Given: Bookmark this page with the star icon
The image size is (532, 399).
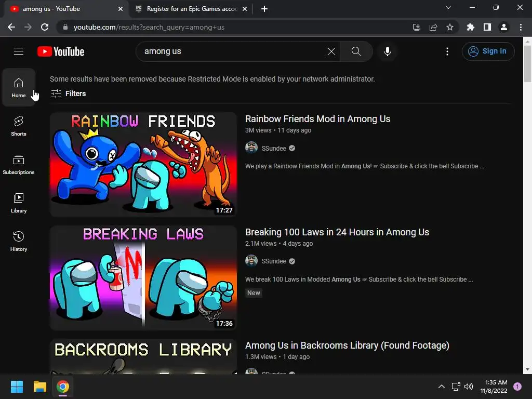Looking at the screenshot, I should pos(449,27).
